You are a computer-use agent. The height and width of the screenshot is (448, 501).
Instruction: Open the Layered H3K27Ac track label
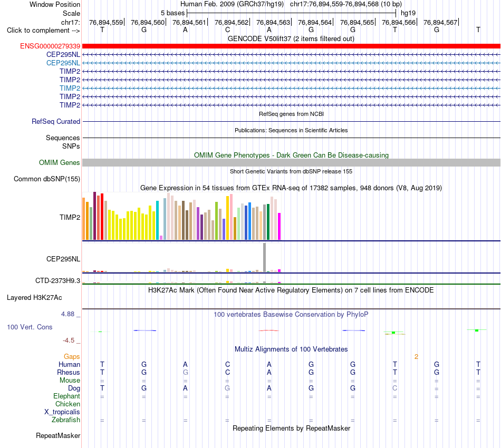pos(34,298)
